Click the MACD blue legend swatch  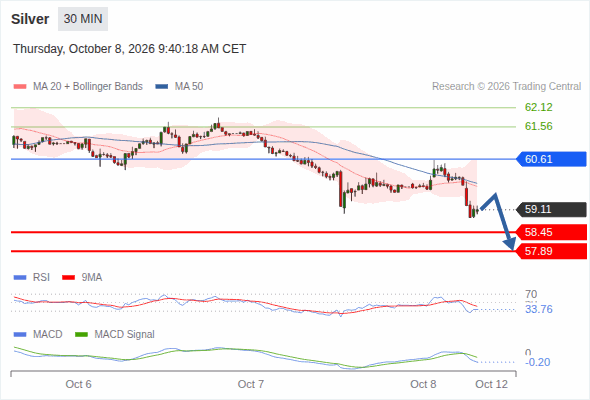tap(20, 335)
